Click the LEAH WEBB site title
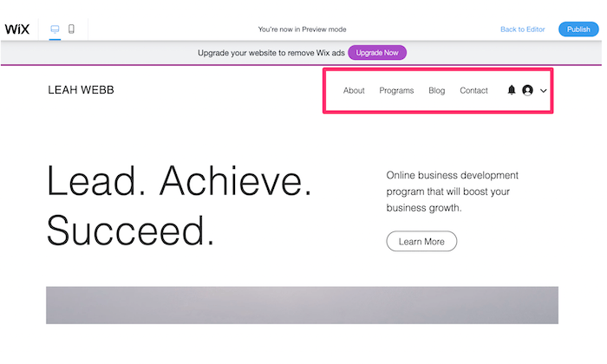 (x=81, y=90)
